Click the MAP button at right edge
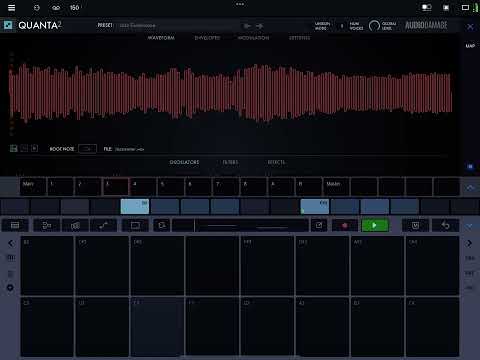480x360 pixels. click(x=470, y=46)
